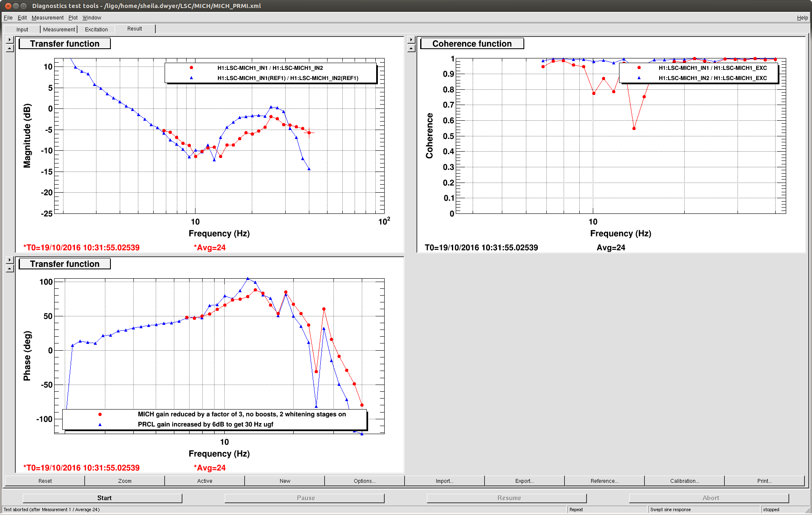Start the measurement
812x515 pixels.
pyautogui.click(x=102, y=498)
